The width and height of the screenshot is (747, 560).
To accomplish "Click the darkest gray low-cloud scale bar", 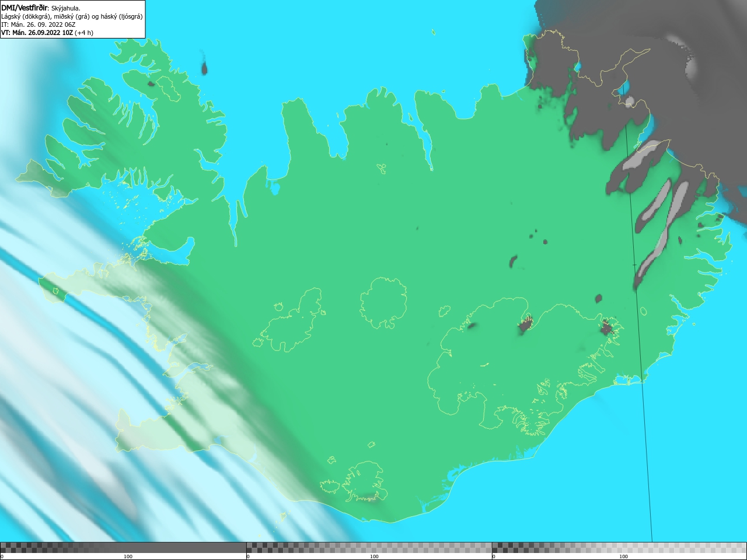I will click(123, 548).
